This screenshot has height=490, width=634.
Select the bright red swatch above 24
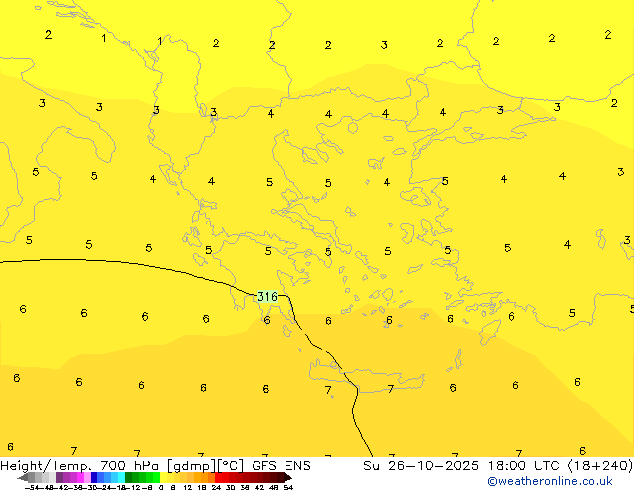[218, 477]
